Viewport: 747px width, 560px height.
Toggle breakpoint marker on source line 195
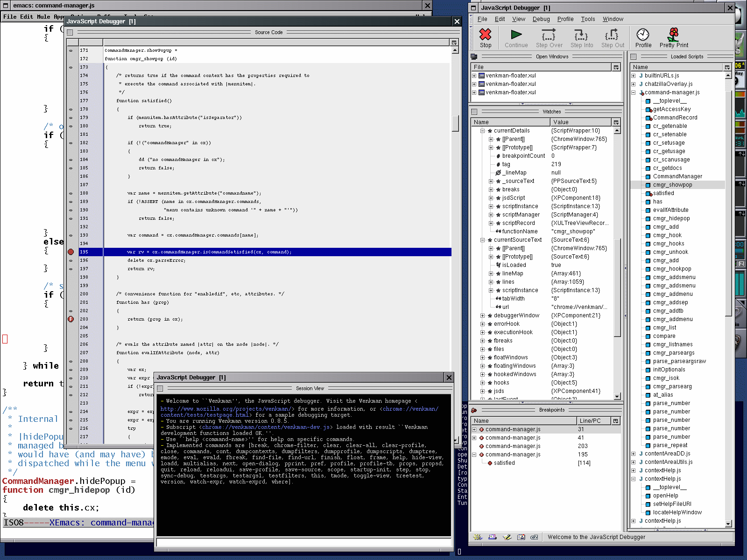coord(71,252)
